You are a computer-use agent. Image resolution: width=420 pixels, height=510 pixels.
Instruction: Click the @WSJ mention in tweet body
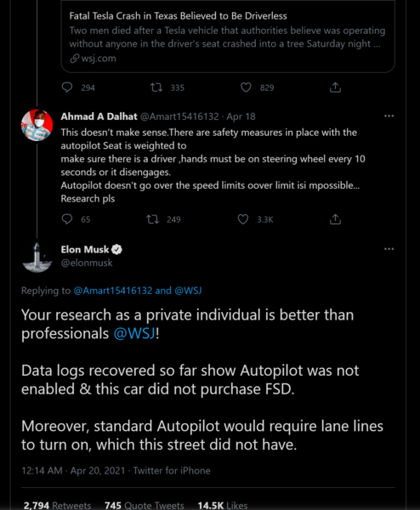134,334
